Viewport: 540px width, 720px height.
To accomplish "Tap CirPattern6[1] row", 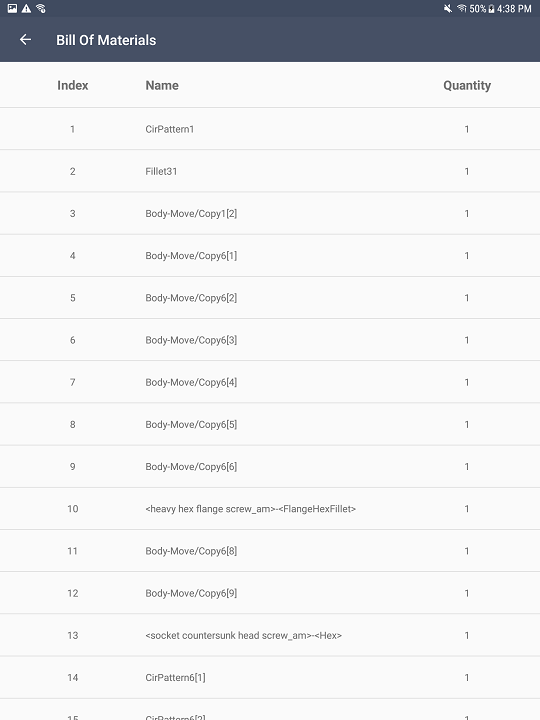I will (x=270, y=678).
